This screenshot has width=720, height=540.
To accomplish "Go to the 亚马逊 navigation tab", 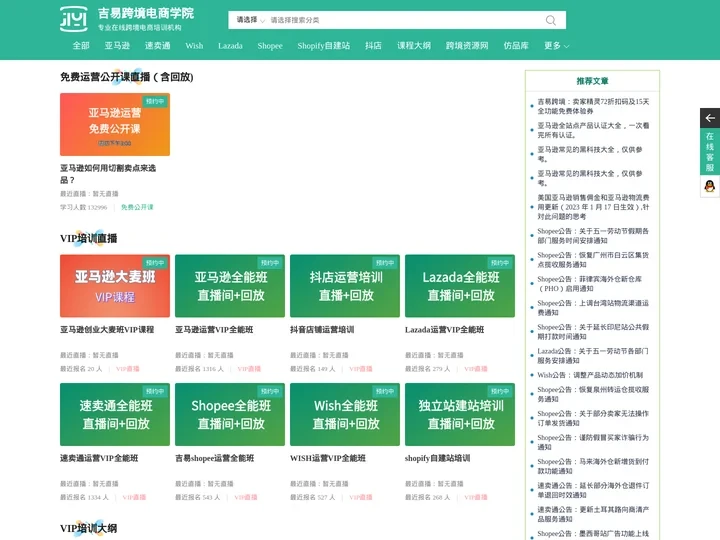I will coord(117,45).
